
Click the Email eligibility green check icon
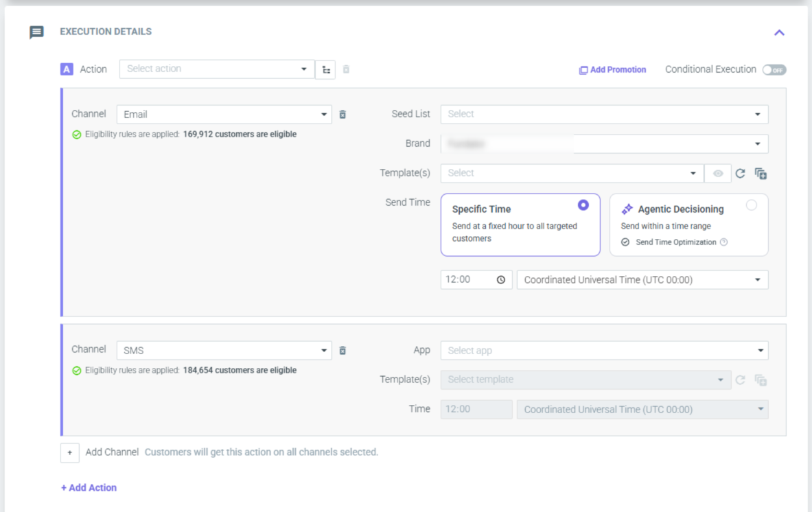(77, 135)
